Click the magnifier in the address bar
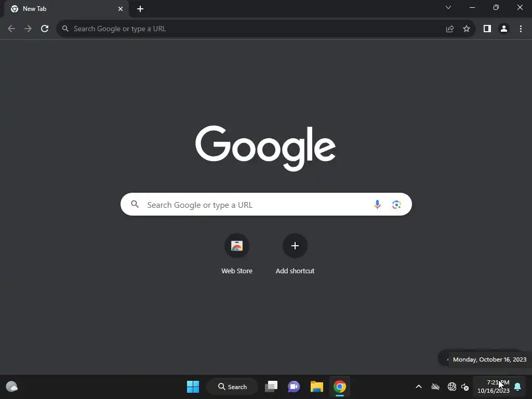The image size is (532, 399). (x=65, y=29)
